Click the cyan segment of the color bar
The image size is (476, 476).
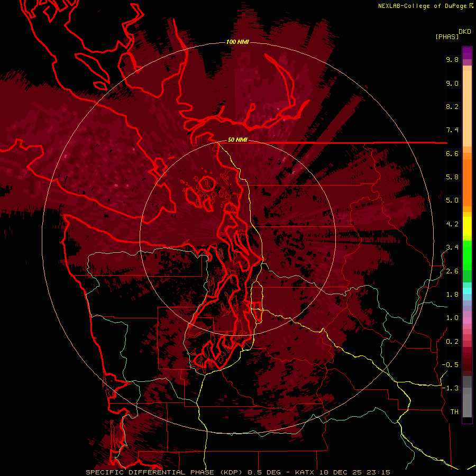pyautogui.click(x=467, y=291)
